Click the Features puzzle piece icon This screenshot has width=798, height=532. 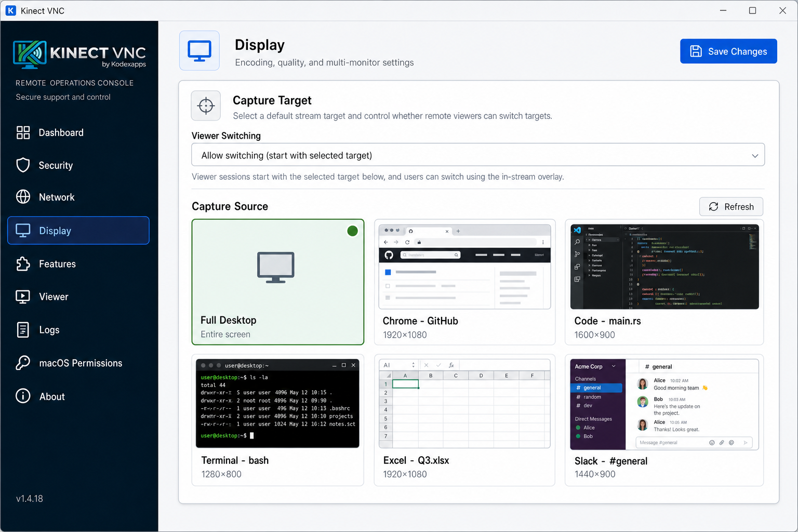23,264
